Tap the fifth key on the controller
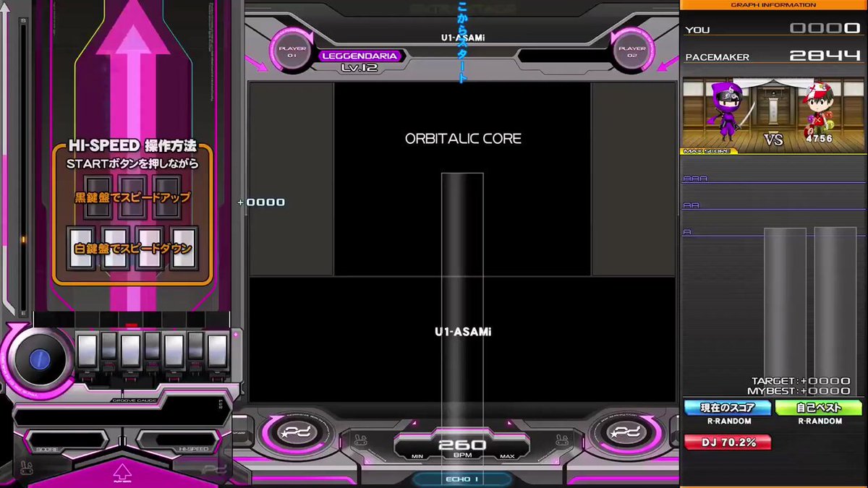This screenshot has height=488, width=868. pos(174,351)
